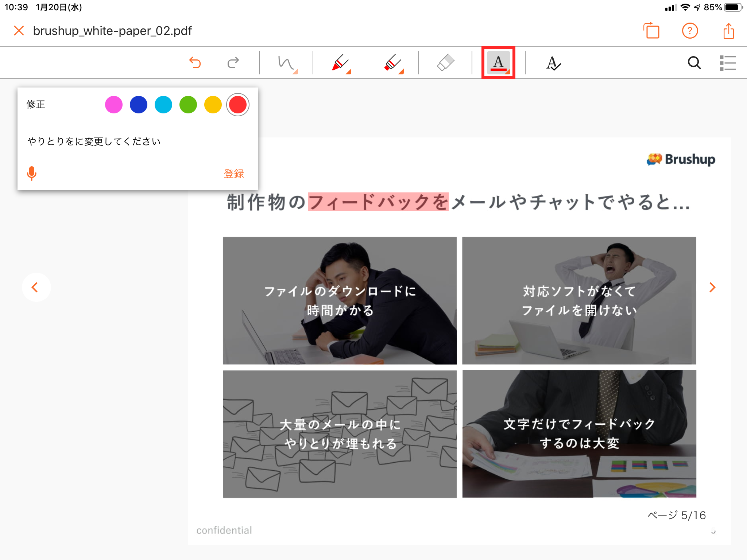Choose the green color swatch
This screenshot has height=560, width=747.
(188, 105)
